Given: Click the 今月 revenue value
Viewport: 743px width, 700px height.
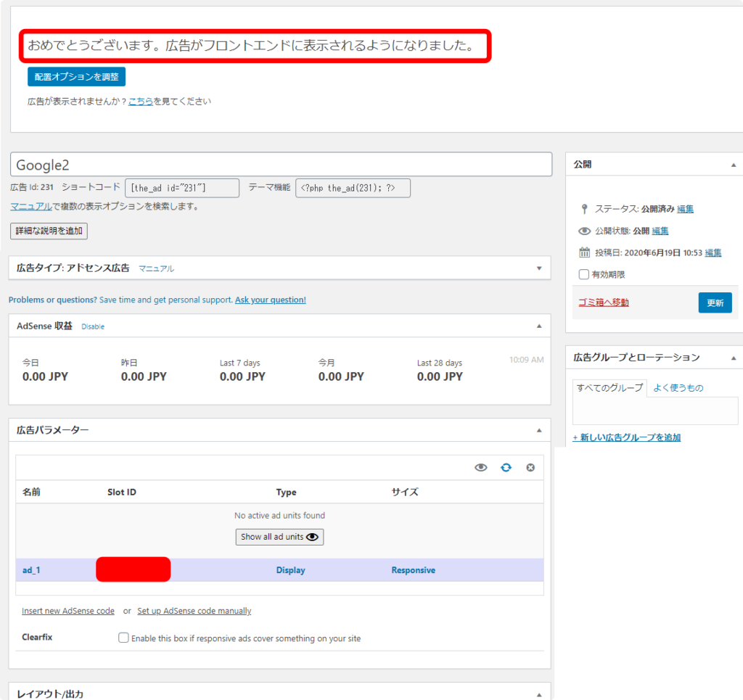Looking at the screenshot, I should coord(341,376).
